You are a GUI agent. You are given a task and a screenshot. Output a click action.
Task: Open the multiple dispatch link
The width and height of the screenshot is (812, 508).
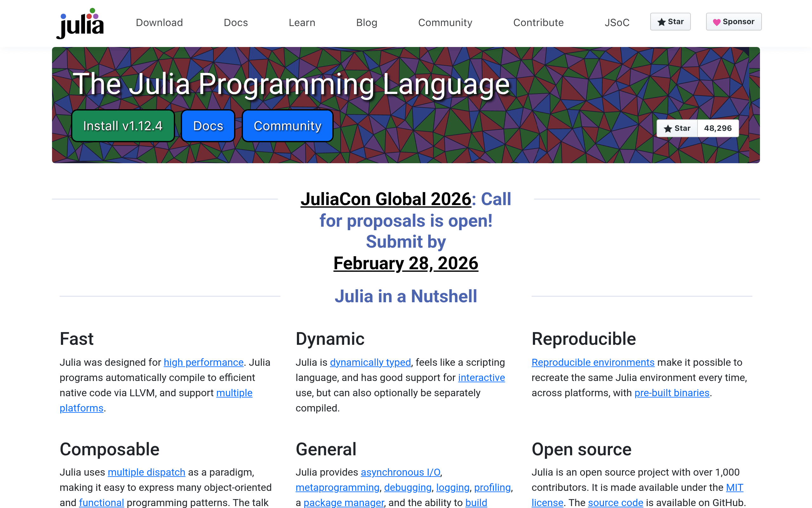[x=146, y=472]
